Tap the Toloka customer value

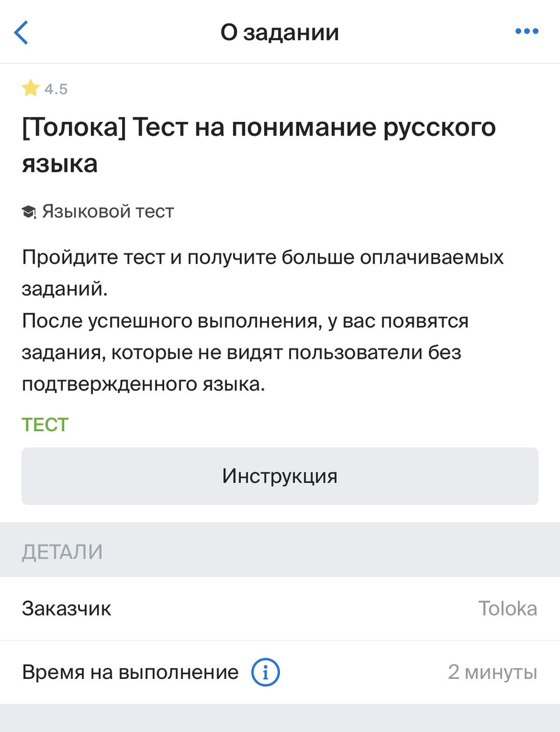(508, 608)
